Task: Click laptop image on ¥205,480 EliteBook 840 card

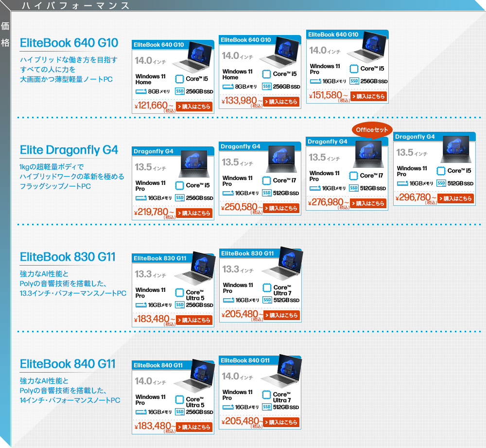Action: coord(282,371)
